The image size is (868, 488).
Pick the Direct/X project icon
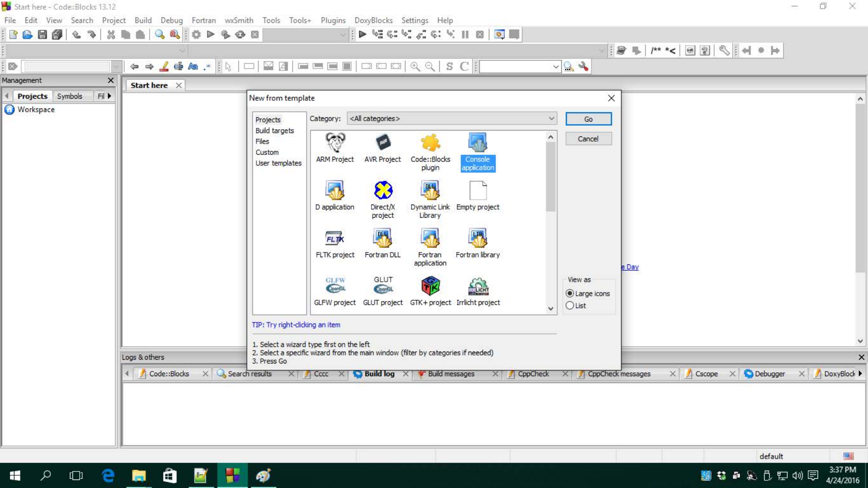[383, 191]
